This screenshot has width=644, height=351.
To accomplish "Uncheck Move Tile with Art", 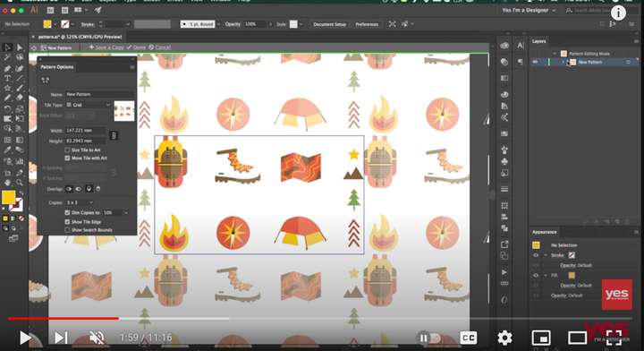I will pyautogui.click(x=67, y=158).
